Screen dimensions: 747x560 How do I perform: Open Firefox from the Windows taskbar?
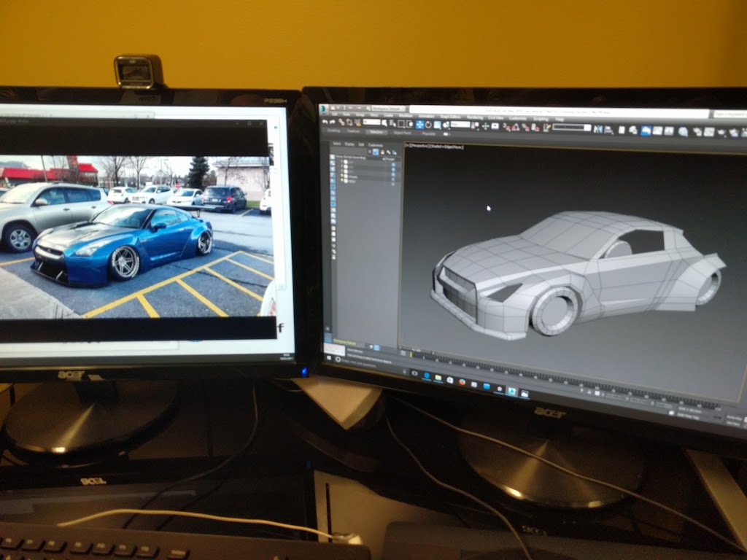[462, 382]
